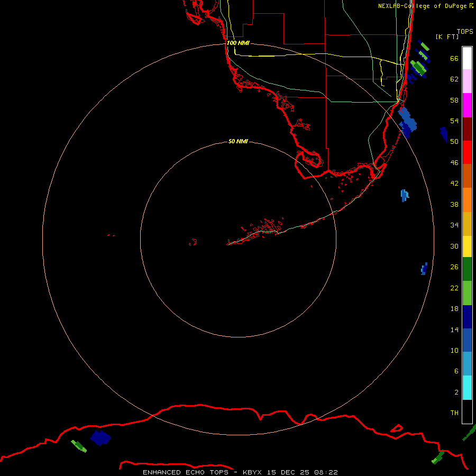The height and width of the screenshot is (476, 476).
Task: Click the legend value "58"
Action: 454,100
